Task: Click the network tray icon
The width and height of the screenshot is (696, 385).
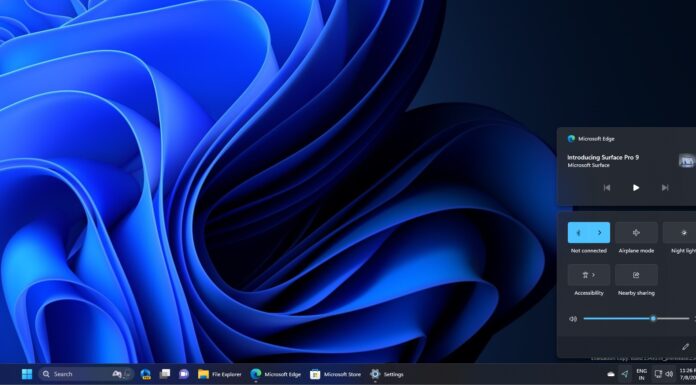Action: tap(658, 374)
